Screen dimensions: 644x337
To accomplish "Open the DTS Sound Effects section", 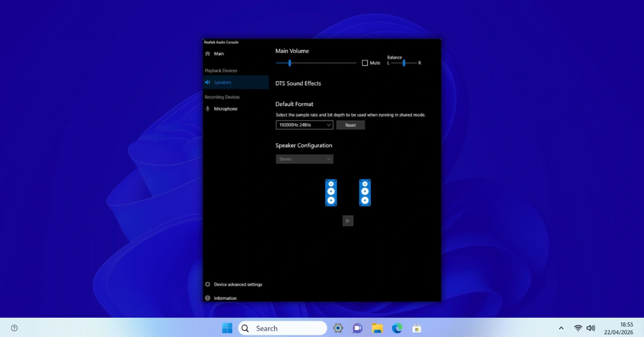I will pos(298,83).
